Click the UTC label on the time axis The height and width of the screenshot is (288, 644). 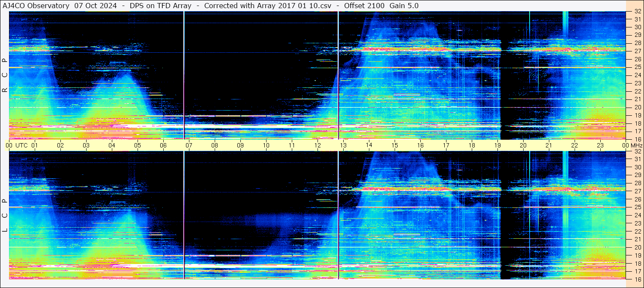pos(22,145)
